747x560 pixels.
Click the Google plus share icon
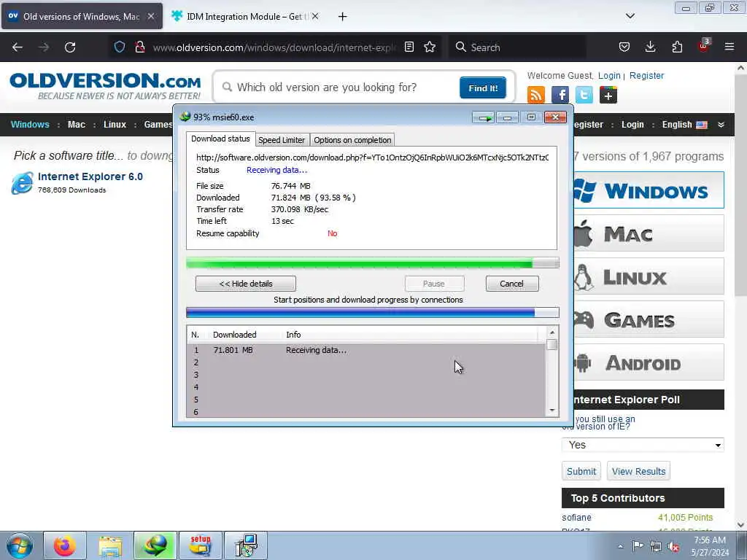point(608,95)
